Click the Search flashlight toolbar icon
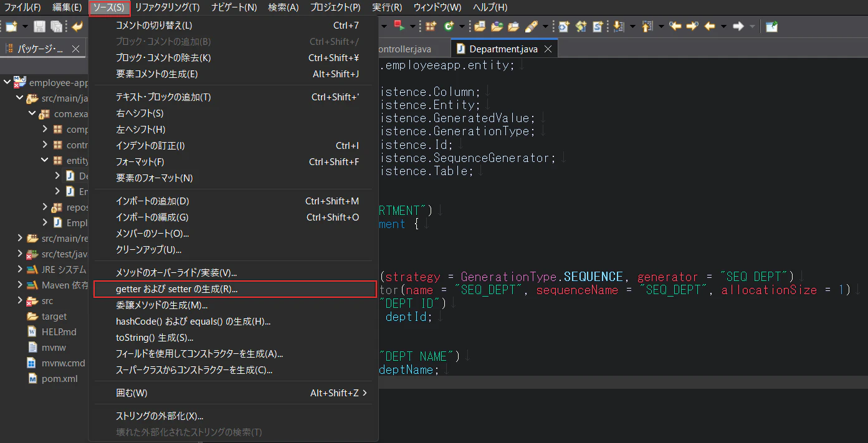Viewport: 868px width, 443px height. point(531,26)
